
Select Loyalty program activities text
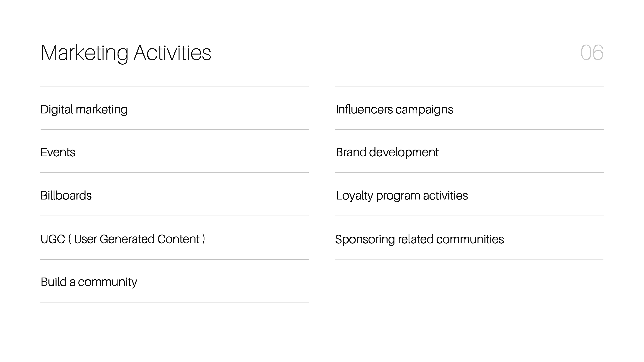point(401,196)
